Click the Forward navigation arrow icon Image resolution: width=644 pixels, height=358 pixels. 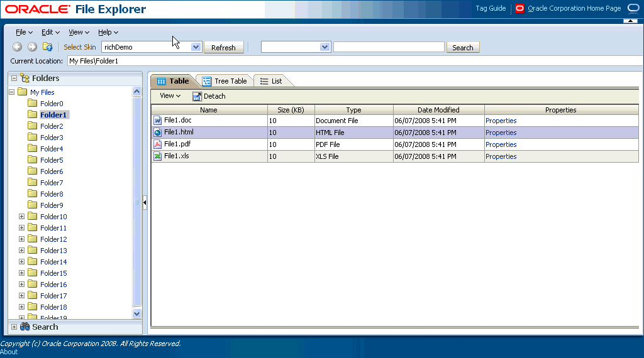point(32,47)
